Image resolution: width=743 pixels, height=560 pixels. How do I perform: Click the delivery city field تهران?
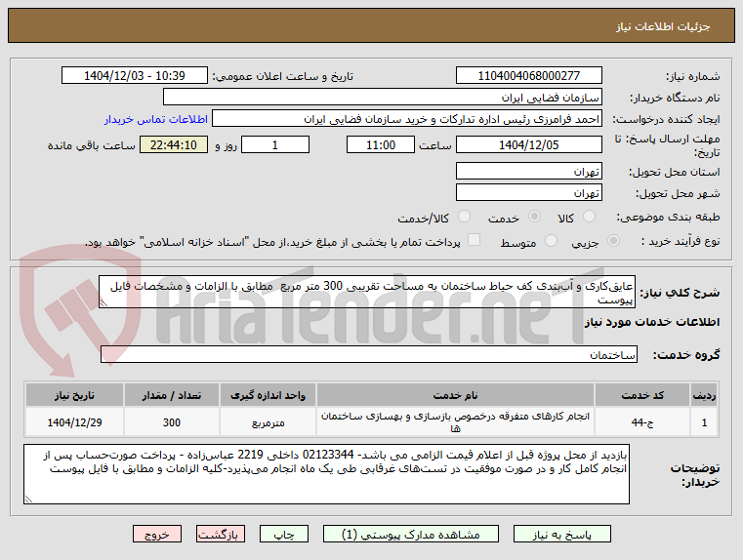pos(529,192)
